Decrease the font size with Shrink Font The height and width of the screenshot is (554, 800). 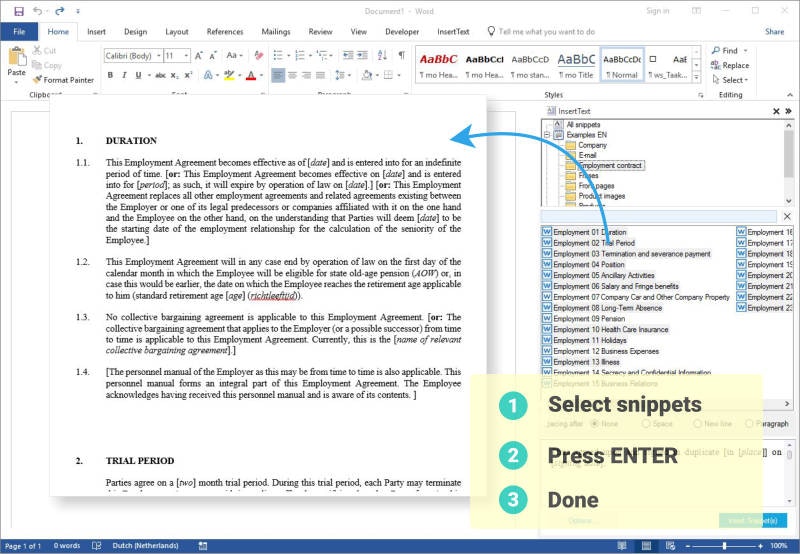click(213, 56)
